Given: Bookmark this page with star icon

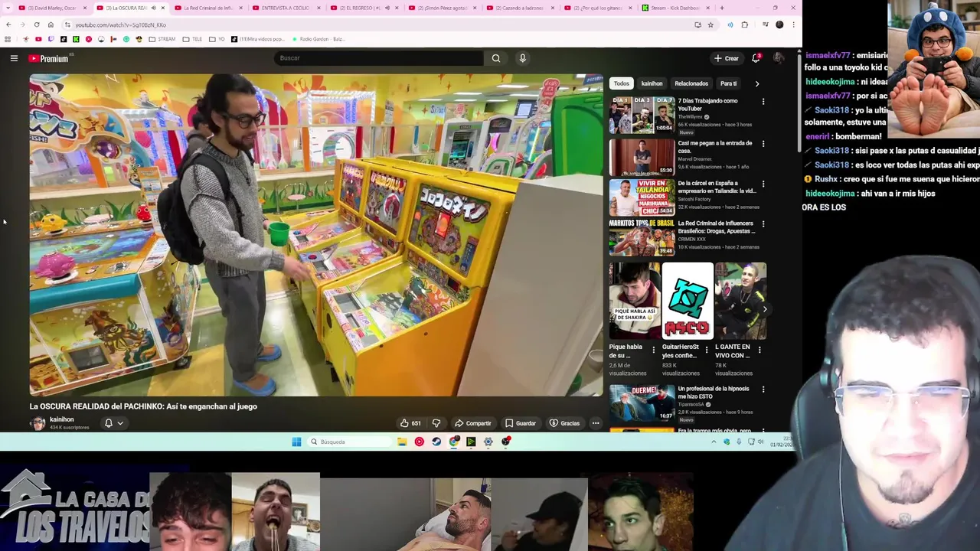Looking at the screenshot, I should (710, 24).
